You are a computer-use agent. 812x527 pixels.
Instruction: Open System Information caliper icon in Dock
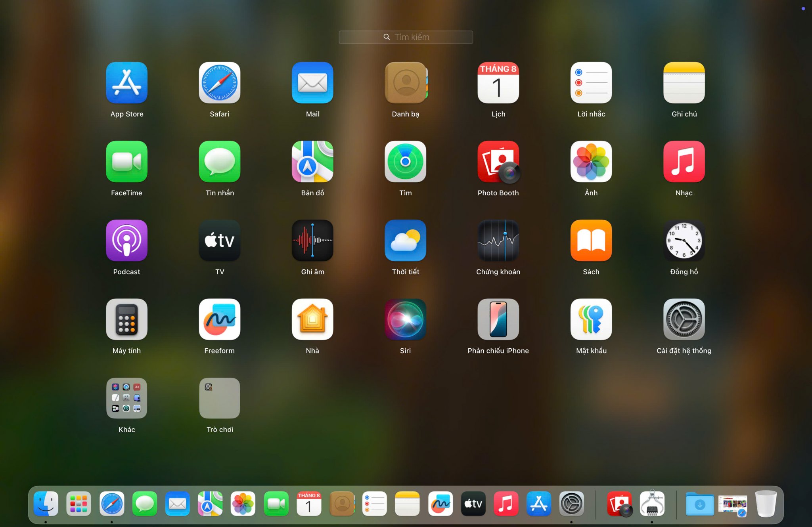point(652,503)
